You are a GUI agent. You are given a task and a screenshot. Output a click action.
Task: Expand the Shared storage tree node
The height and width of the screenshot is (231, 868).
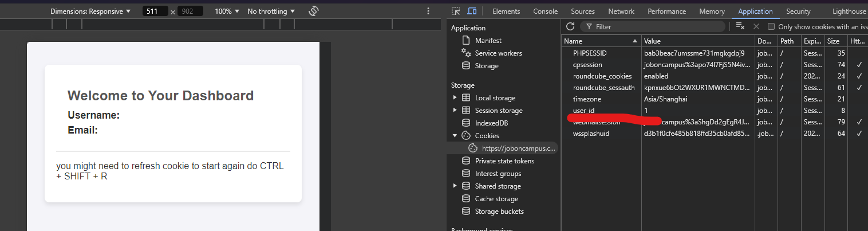point(455,186)
